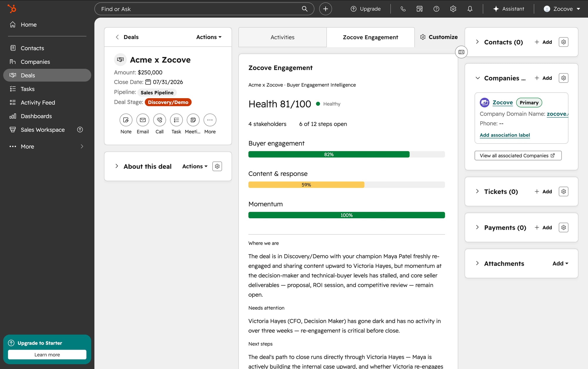588x369 pixels.
Task: Open Tasks in sidebar
Action: coord(47,89)
